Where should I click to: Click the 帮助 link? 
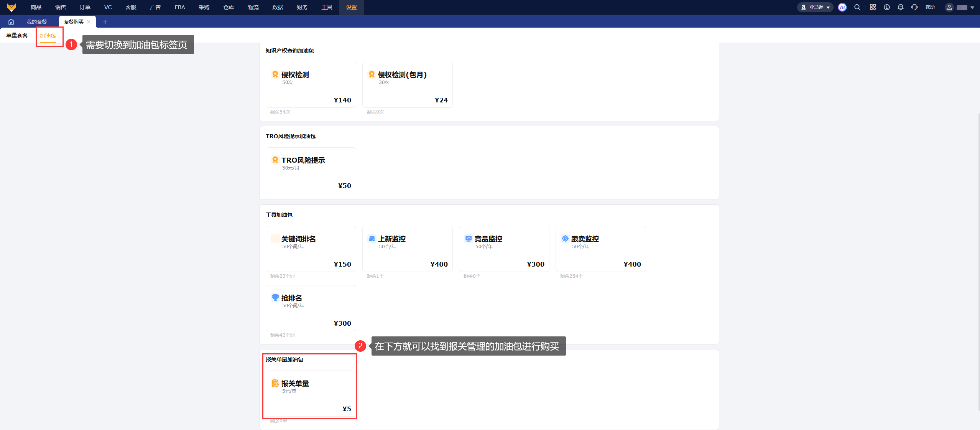(930, 7)
